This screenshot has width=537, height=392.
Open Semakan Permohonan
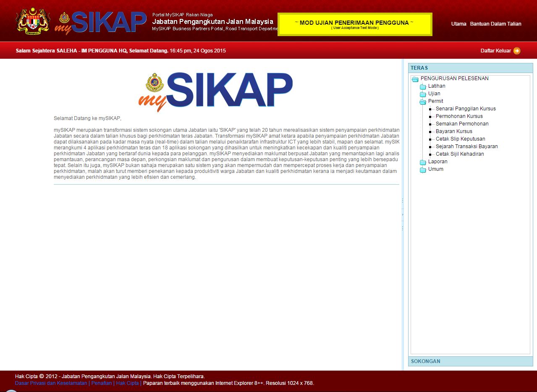pos(462,124)
